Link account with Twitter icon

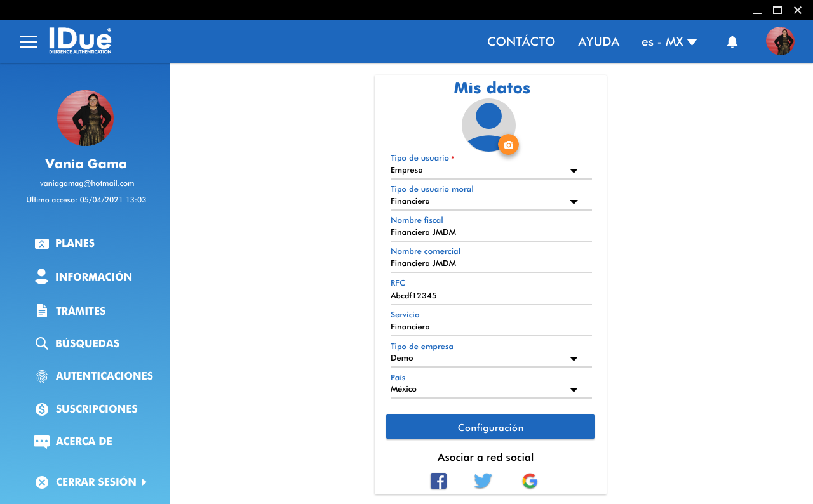tap(483, 481)
